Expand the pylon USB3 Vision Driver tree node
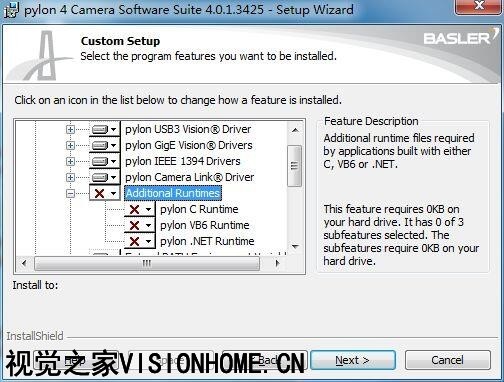 click(x=70, y=129)
